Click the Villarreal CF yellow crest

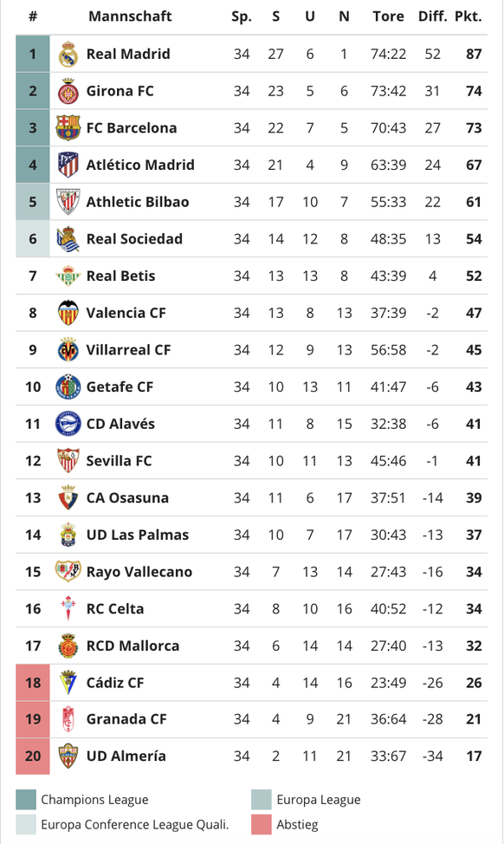(x=68, y=350)
